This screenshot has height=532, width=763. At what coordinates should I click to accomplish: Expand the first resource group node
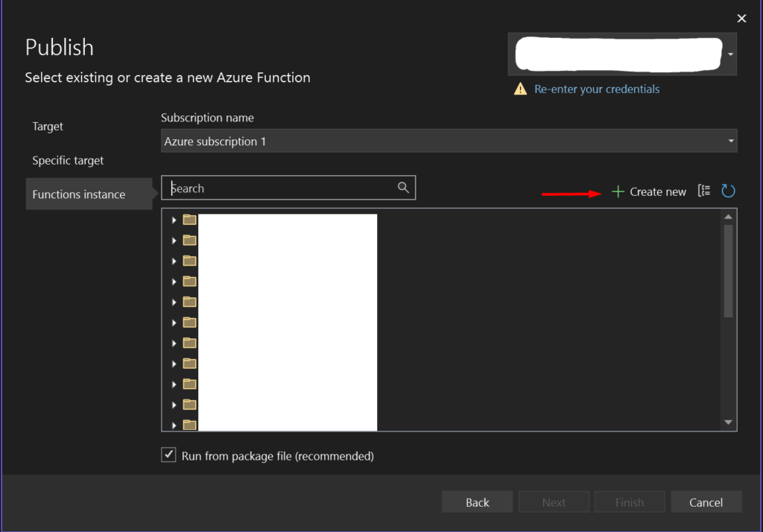pos(174,219)
